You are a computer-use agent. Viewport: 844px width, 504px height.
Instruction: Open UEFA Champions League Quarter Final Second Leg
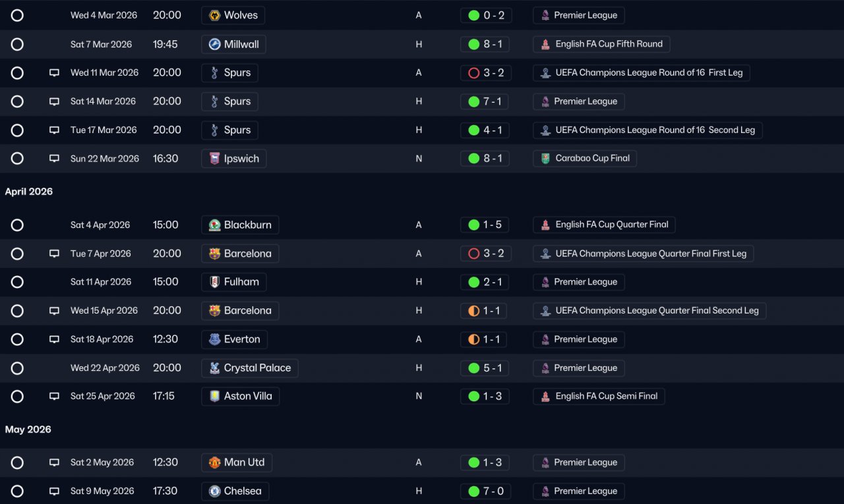click(649, 310)
